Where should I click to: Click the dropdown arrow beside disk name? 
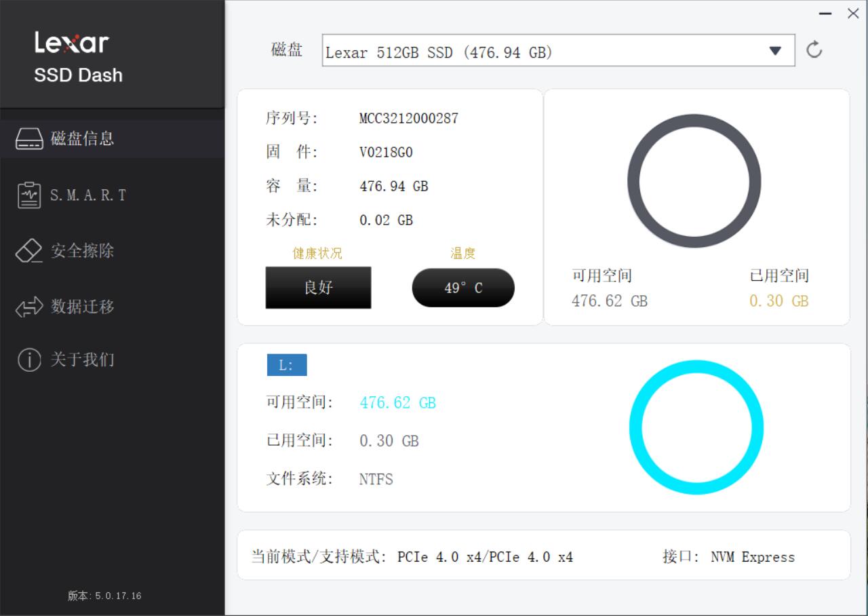774,50
